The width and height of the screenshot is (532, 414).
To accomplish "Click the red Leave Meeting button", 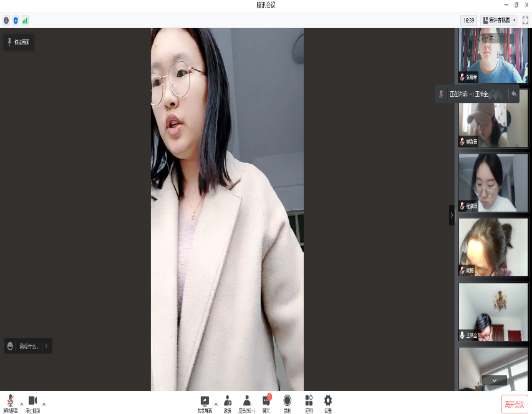I will pos(515,404).
